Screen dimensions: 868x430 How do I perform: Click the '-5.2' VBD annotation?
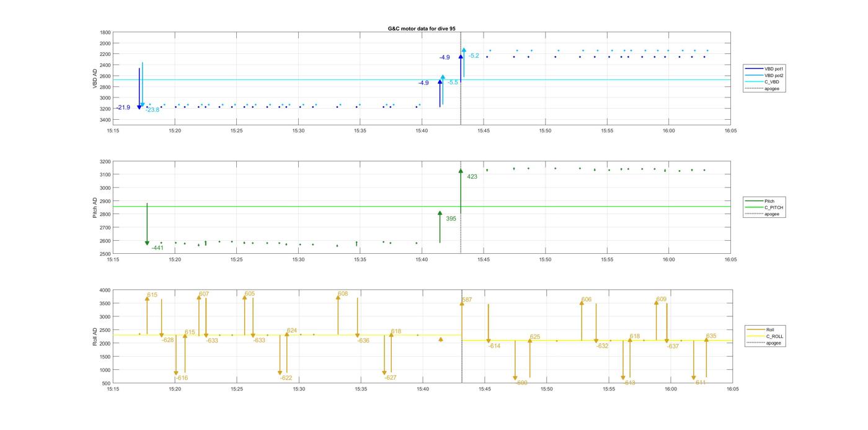point(474,56)
